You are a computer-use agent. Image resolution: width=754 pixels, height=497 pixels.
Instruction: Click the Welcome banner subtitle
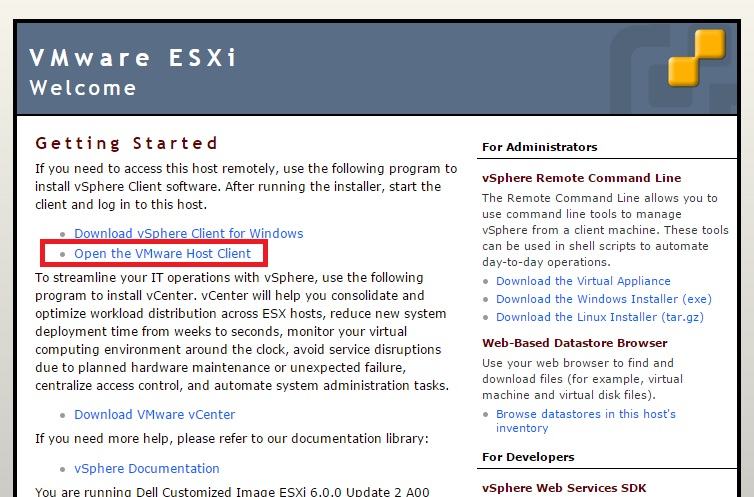(83, 88)
